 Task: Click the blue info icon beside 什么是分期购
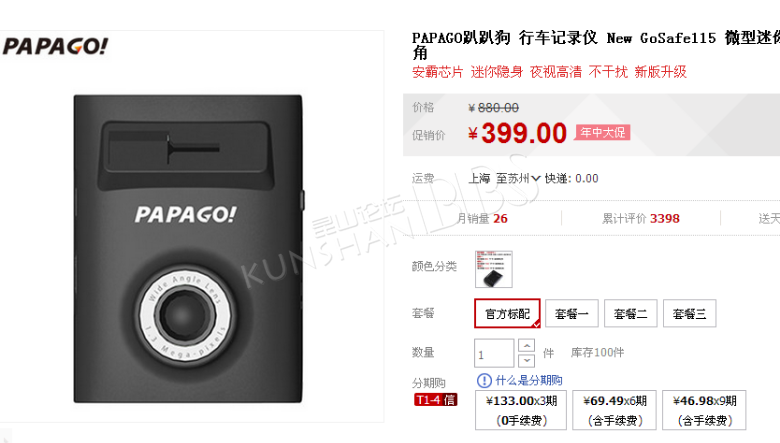click(484, 381)
